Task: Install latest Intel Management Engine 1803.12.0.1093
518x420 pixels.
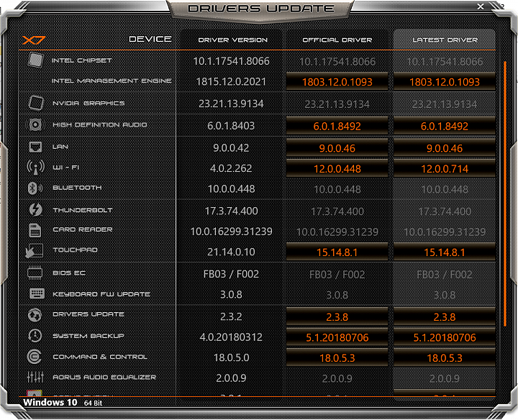Action: click(x=445, y=81)
